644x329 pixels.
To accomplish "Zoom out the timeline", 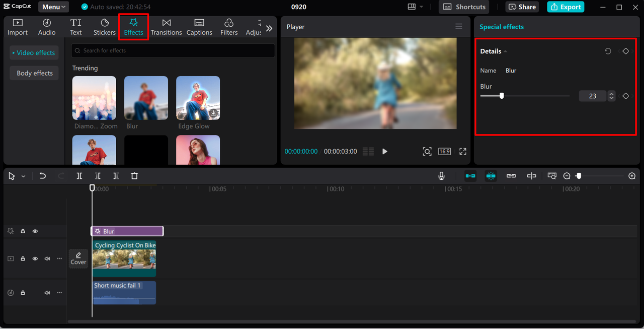I will tap(567, 176).
